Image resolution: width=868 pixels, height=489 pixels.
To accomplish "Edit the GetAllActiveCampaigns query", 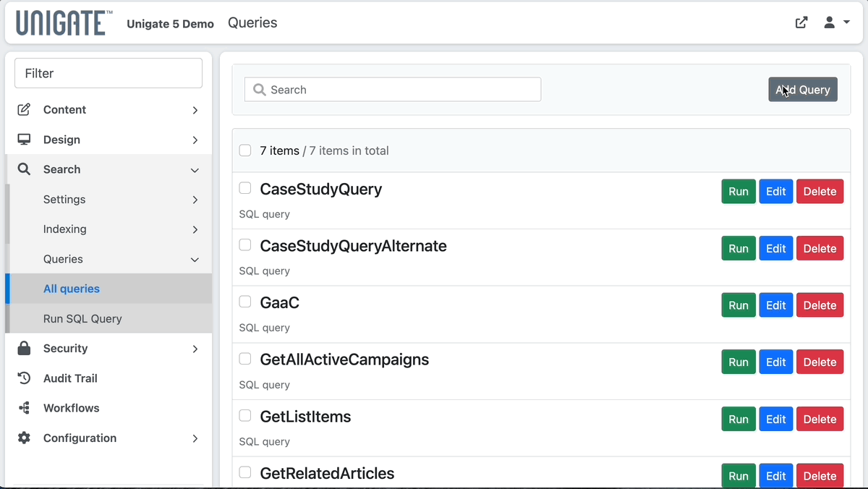I will [776, 362].
